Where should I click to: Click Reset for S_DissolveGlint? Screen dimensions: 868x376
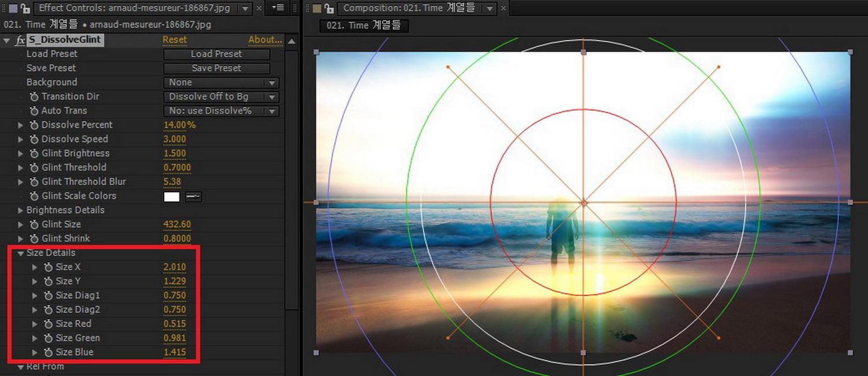(174, 40)
